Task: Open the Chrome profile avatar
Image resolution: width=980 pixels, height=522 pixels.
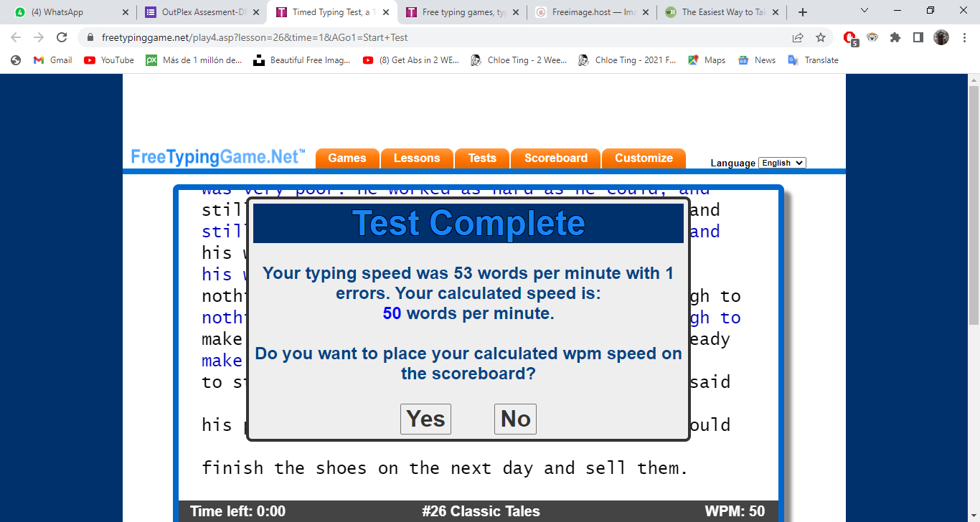Action: (941, 37)
